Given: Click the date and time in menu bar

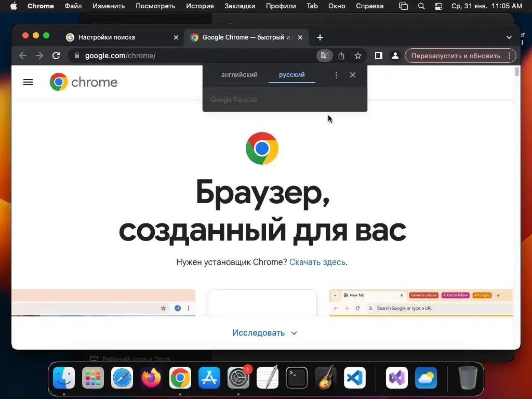Looking at the screenshot, I should [x=486, y=6].
